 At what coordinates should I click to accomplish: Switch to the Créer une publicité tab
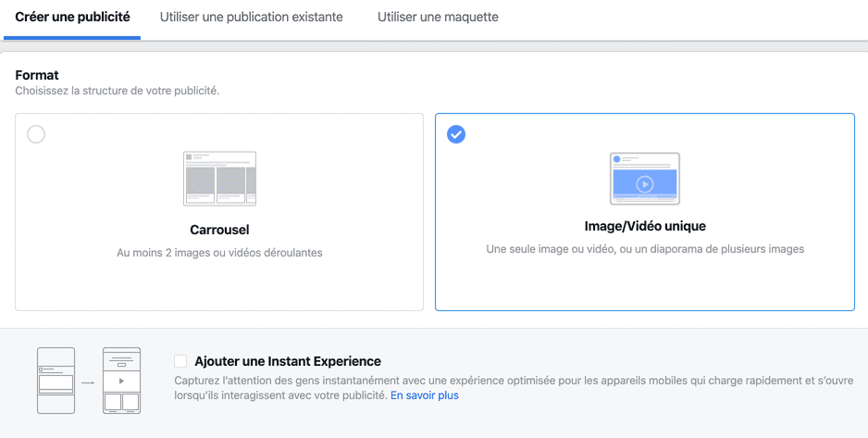72,18
